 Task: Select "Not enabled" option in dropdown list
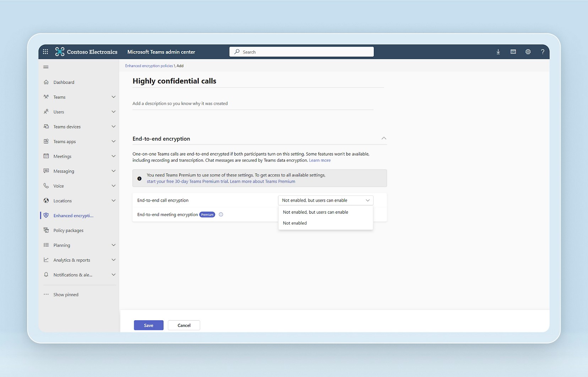[x=295, y=223]
